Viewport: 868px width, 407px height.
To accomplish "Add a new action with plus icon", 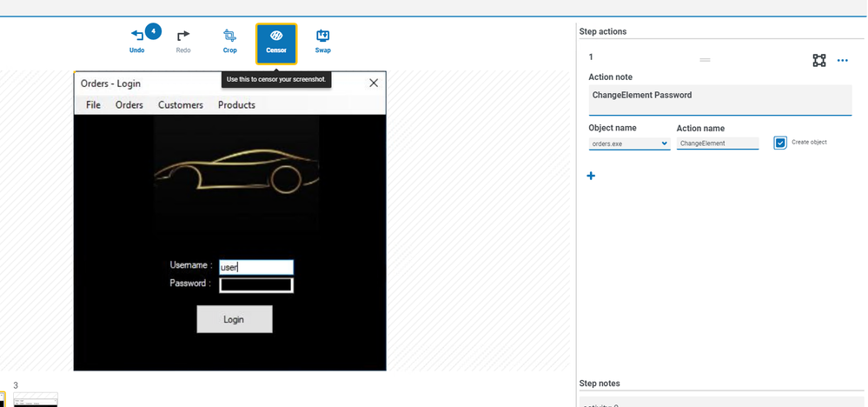I will pos(592,176).
